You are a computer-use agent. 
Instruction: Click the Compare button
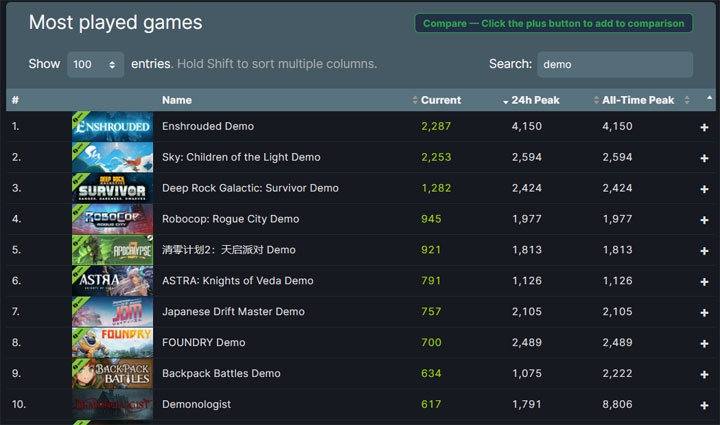coord(553,23)
